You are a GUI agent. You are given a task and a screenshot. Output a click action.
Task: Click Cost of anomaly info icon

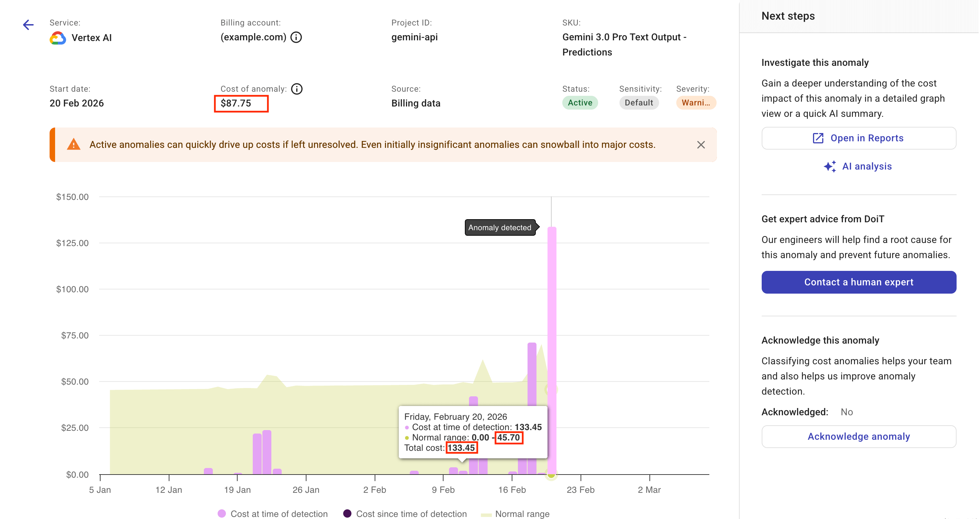pos(297,89)
